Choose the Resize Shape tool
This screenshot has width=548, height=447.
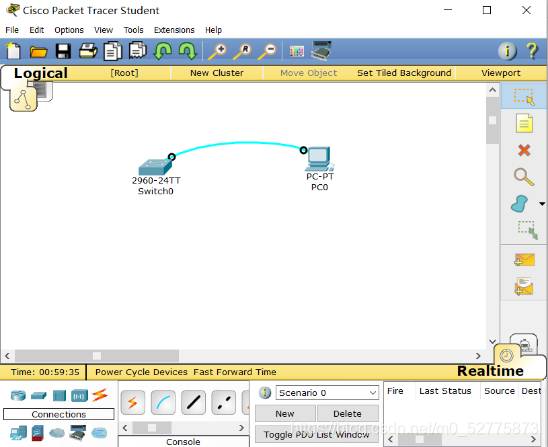[x=527, y=230]
